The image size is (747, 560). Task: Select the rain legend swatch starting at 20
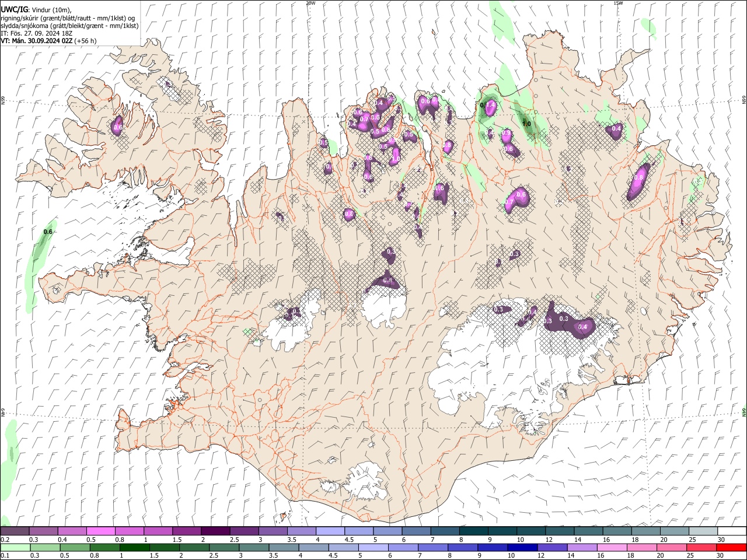tap(671, 547)
